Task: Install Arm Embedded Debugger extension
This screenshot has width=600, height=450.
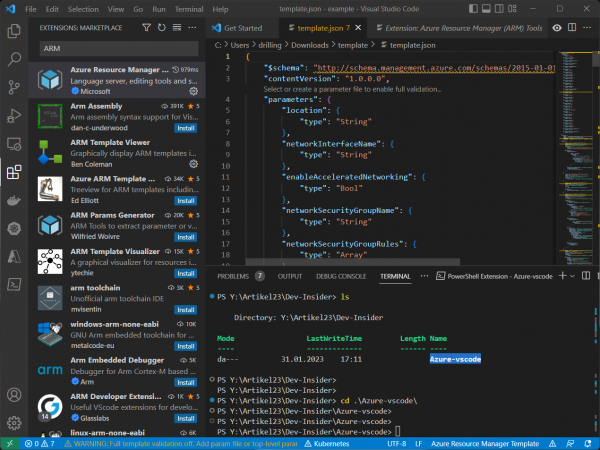Action: (186, 383)
